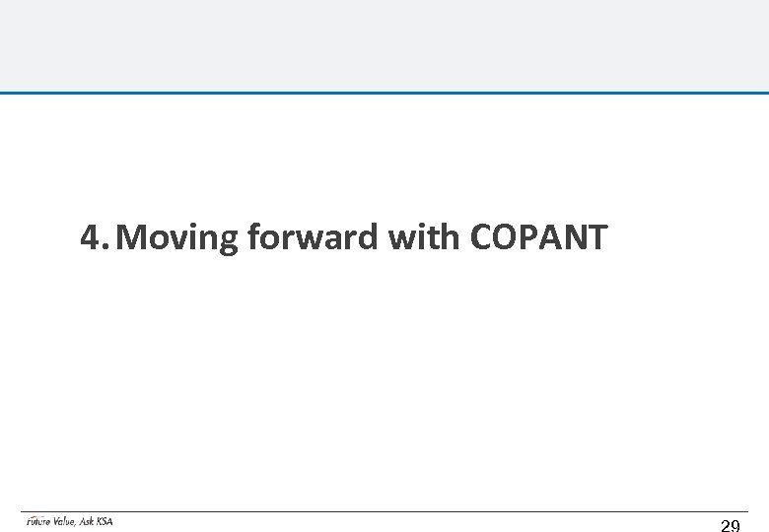
Task: Click the letter 'C' starting 'COPANT'
Action: coord(481,237)
